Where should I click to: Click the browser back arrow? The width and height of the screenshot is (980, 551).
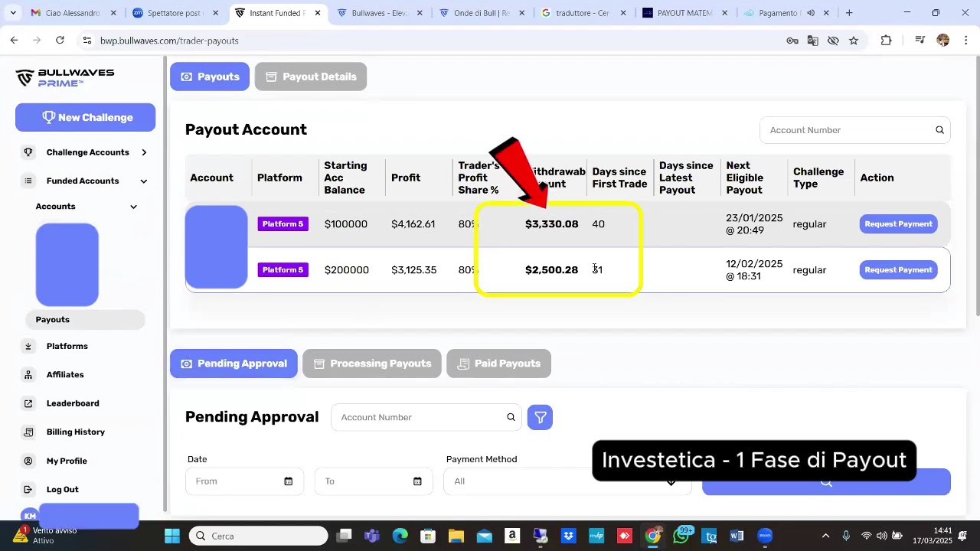[14, 41]
